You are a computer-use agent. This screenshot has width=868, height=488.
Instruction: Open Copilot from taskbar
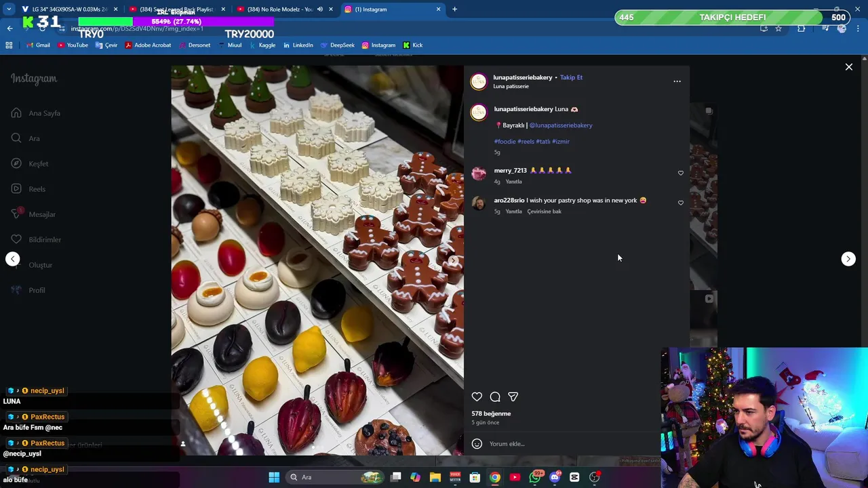[416, 477]
